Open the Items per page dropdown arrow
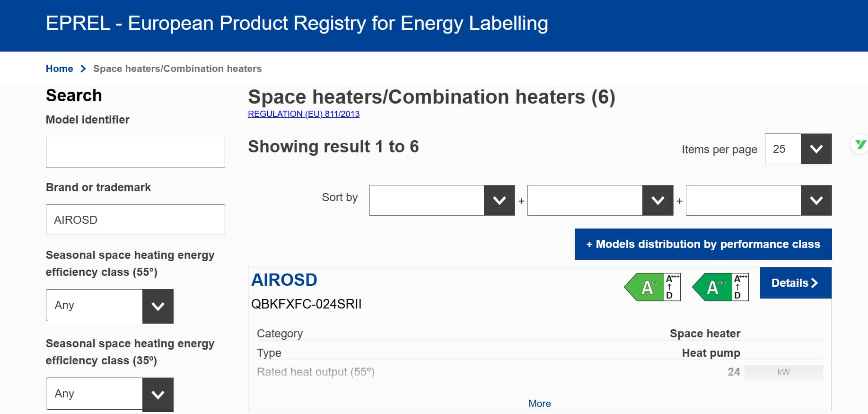Image resolution: width=868 pixels, height=414 pixels. [x=816, y=149]
